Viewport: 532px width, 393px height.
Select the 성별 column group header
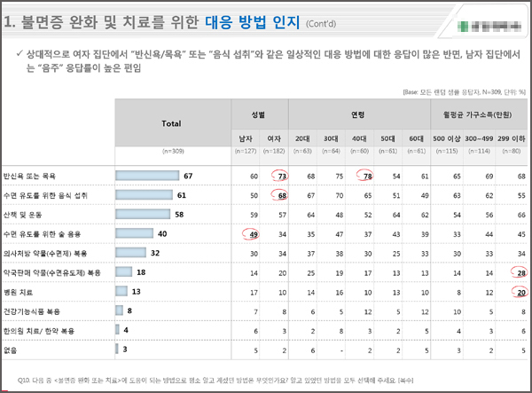260,114
